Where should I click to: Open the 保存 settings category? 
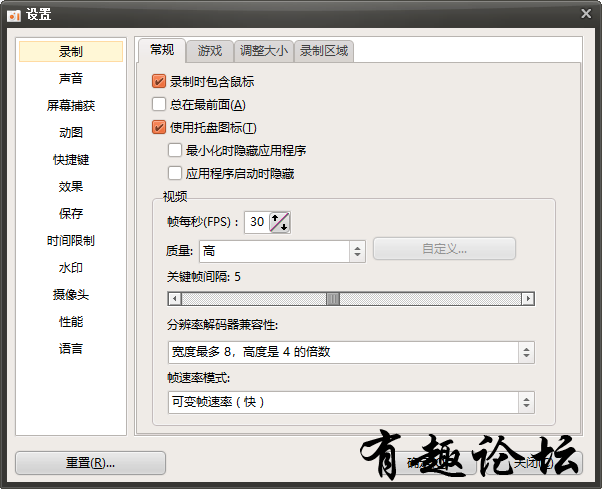71,213
